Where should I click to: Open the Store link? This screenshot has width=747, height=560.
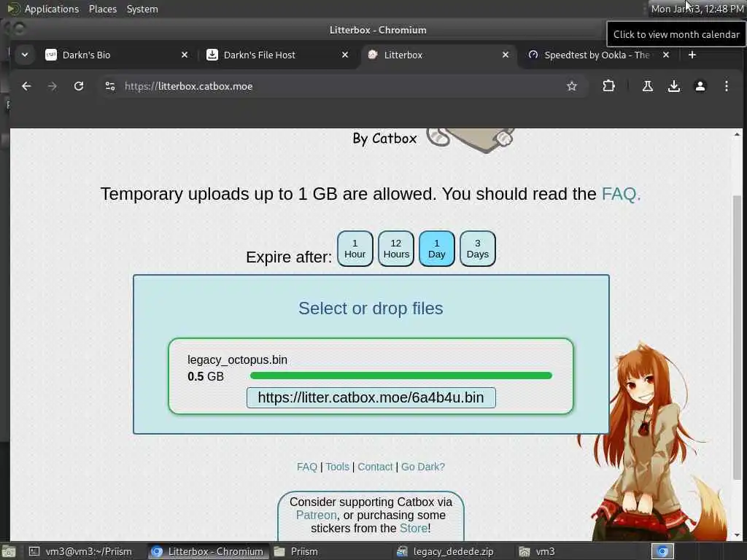coord(414,528)
